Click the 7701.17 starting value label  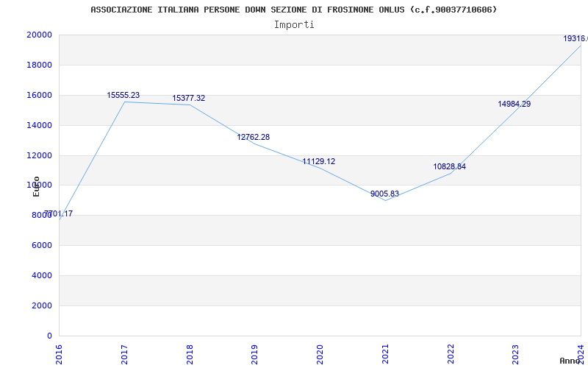58,214
